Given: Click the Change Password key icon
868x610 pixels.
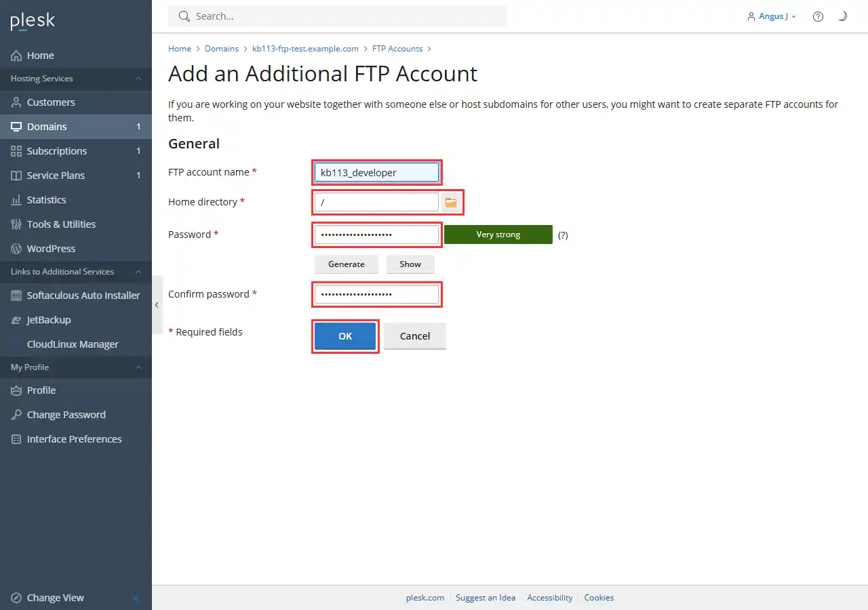Looking at the screenshot, I should coord(16,415).
